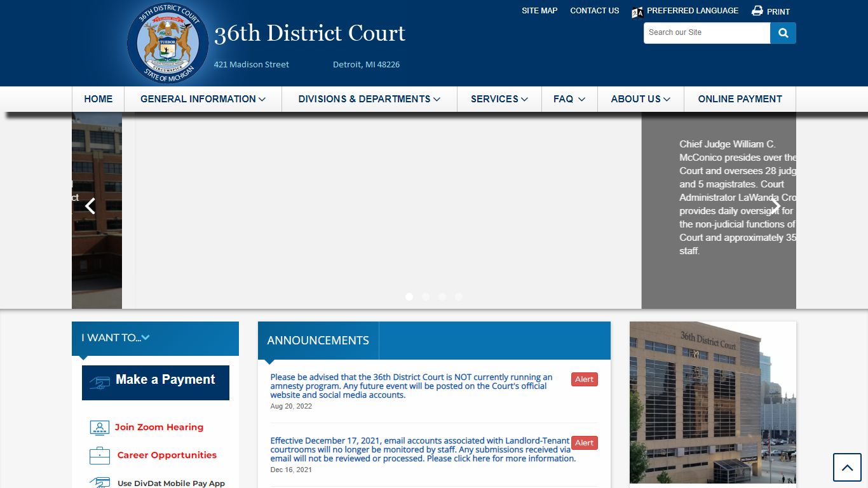Click the 36th District Court title text
The image size is (868, 488).
309,34
